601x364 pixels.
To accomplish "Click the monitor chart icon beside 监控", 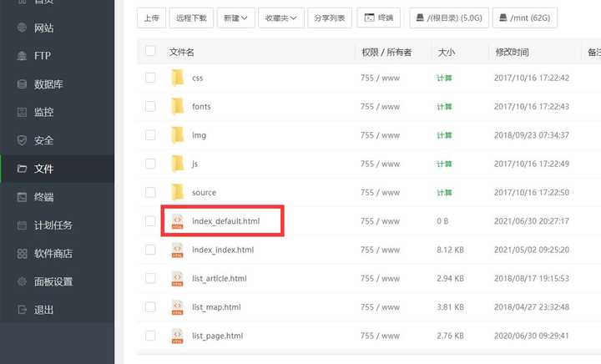I will 23,112.
